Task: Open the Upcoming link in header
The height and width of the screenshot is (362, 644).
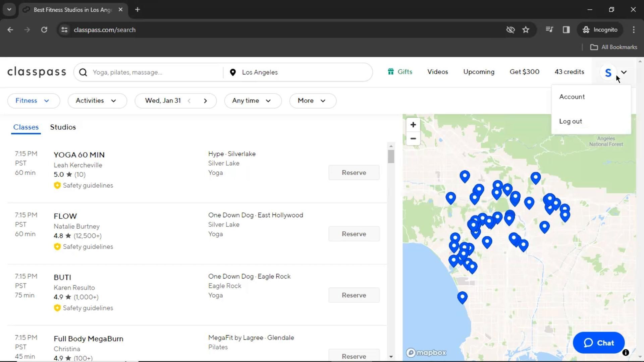Action: click(479, 72)
